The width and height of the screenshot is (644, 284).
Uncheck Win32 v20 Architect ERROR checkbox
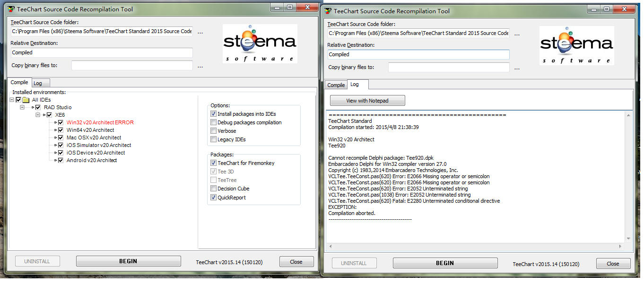pyautogui.click(x=61, y=122)
